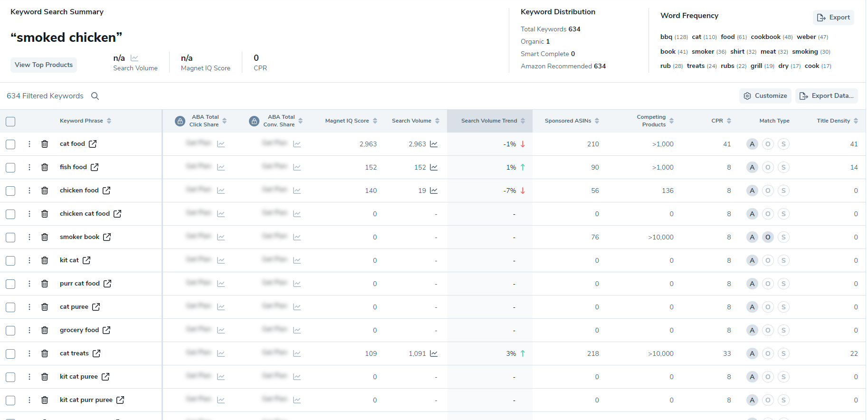Screen dimensions: 868x420
Task: Tick the checkbox for 'smoker book'
Action: 10,238
